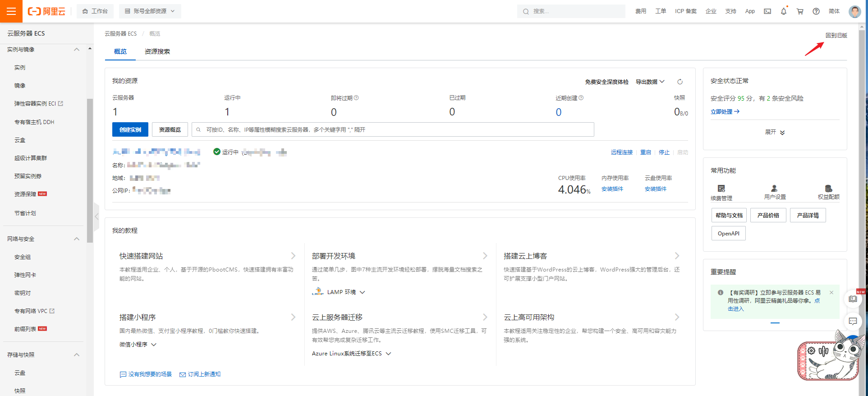This screenshot has height=396, width=868.
Task: Click 订阅上新通知 link
Action: point(200,374)
